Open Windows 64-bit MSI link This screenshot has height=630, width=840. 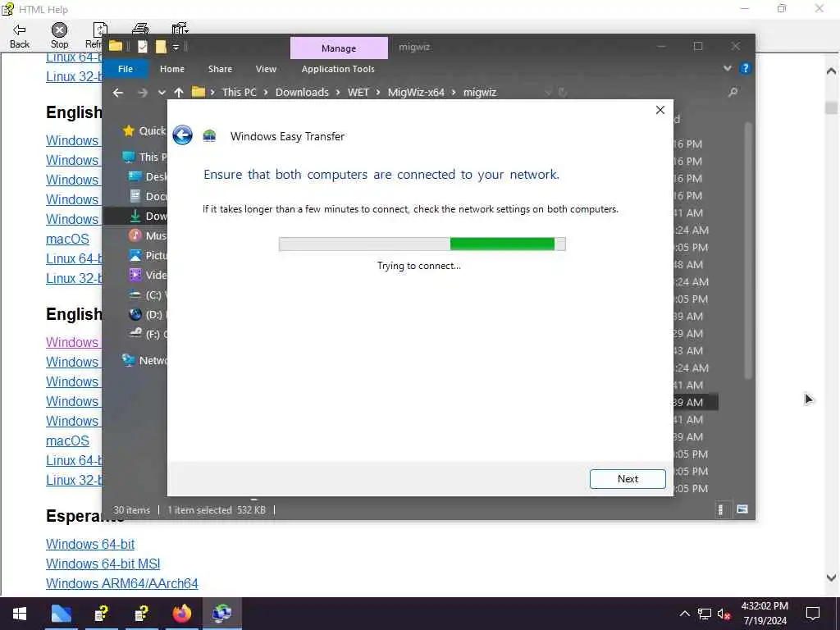pos(103,564)
